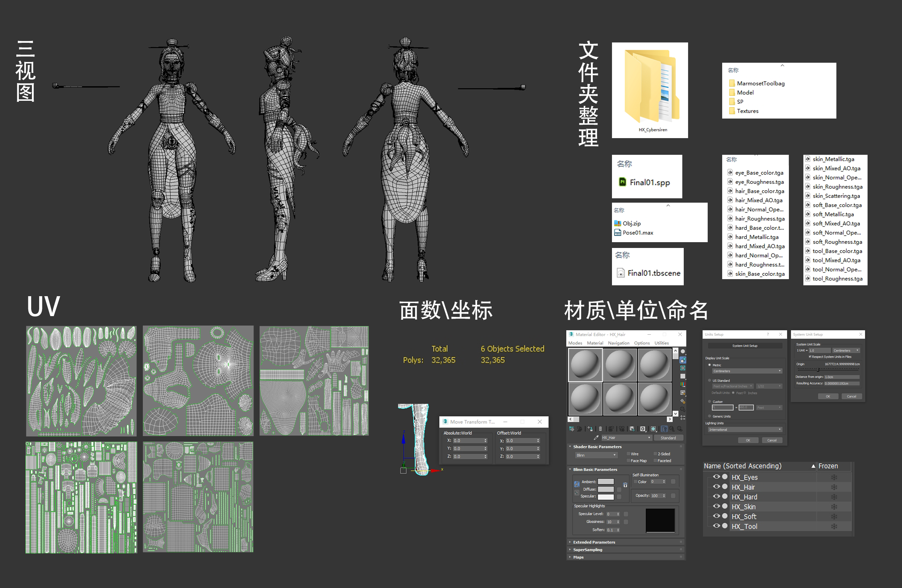Click the Get Material icon
This screenshot has height=588, width=902.
572,429
